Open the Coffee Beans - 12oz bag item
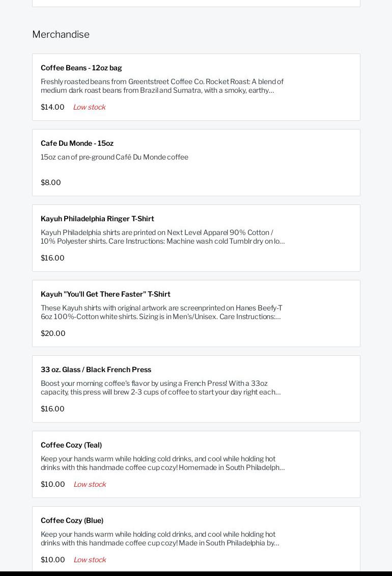392x576 pixels. point(81,68)
